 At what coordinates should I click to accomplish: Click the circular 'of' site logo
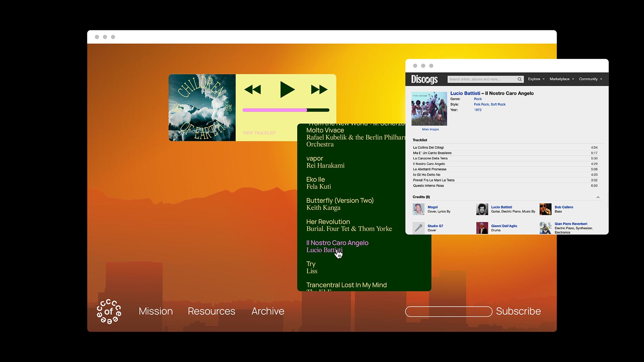[x=109, y=311]
